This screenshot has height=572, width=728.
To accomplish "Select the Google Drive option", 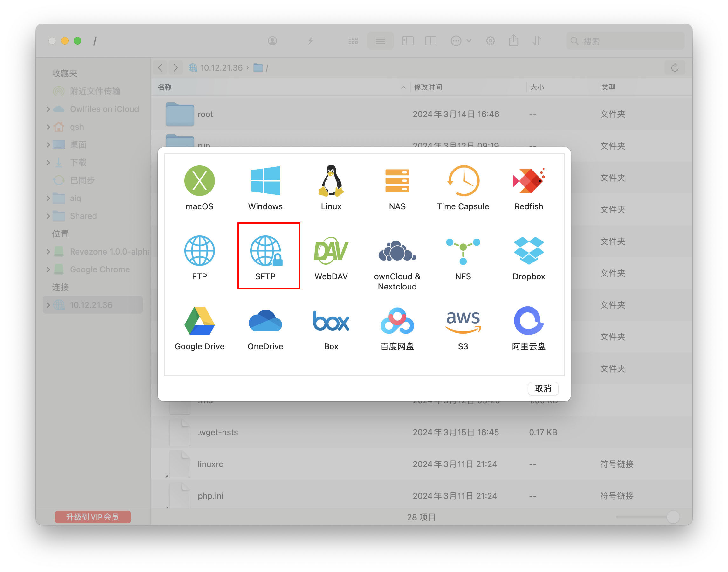I will 199,328.
